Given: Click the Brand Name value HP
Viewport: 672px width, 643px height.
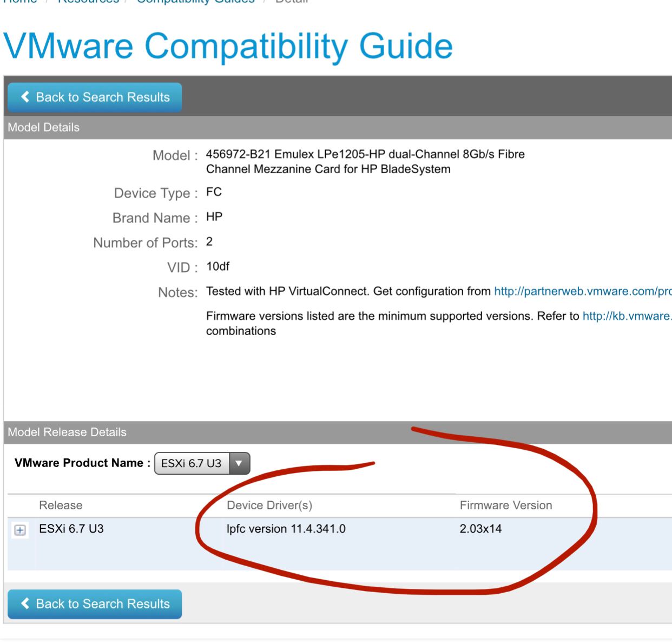Looking at the screenshot, I should pyautogui.click(x=214, y=217).
